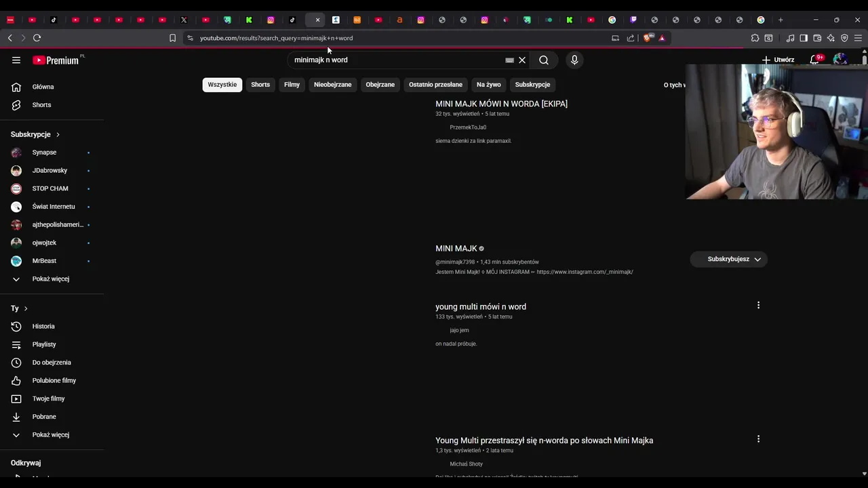This screenshot has width=868, height=488.
Task: Share this page via share icon
Action: tap(631, 38)
